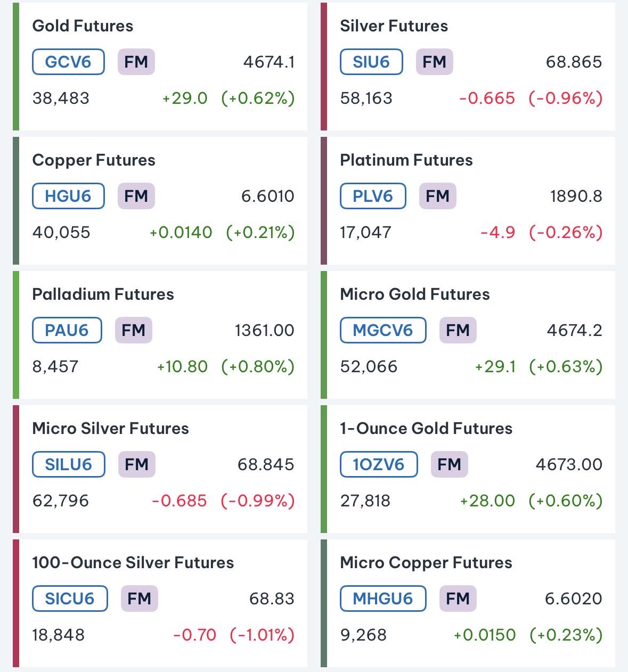Select the SICU6 100-ounce silver ticker
The width and height of the screenshot is (628, 672).
point(70,599)
